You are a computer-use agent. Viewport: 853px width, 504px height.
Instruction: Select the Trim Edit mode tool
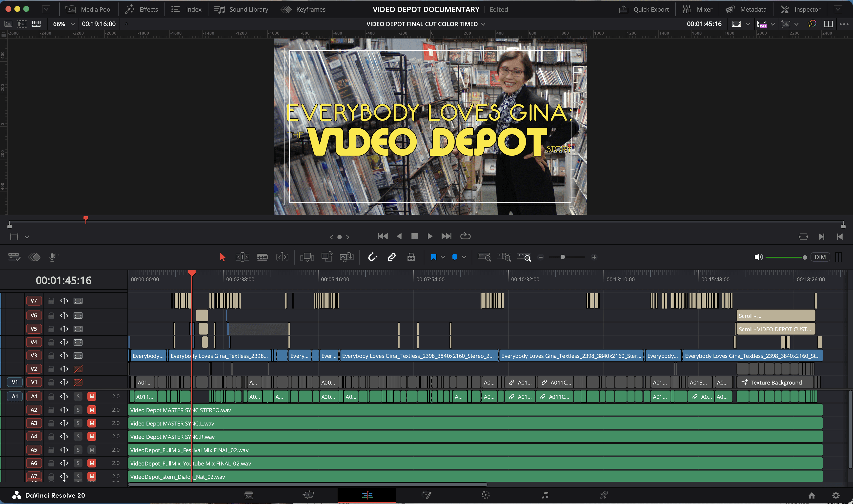tap(242, 257)
